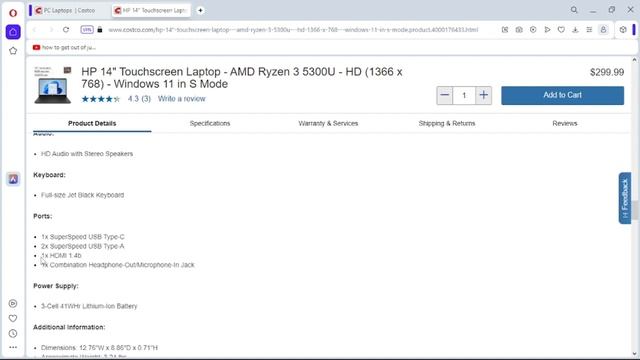Screen dimensions: 640x360
Task: Click the 'HD Audio with Stereo Speakers' text
Action: pos(87,154)
